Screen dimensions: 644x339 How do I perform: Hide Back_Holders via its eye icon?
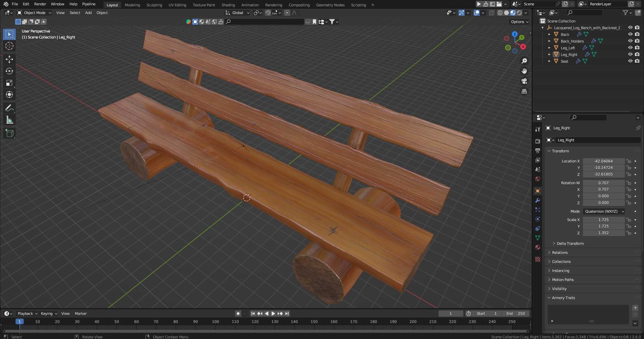(x=630, y=41)
